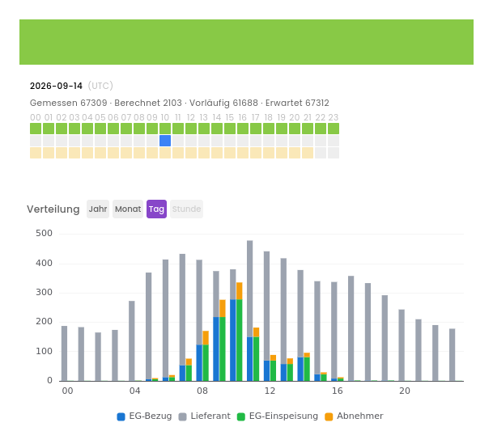
Task: Click x-axis label 12 on chart
Action: 270,391
